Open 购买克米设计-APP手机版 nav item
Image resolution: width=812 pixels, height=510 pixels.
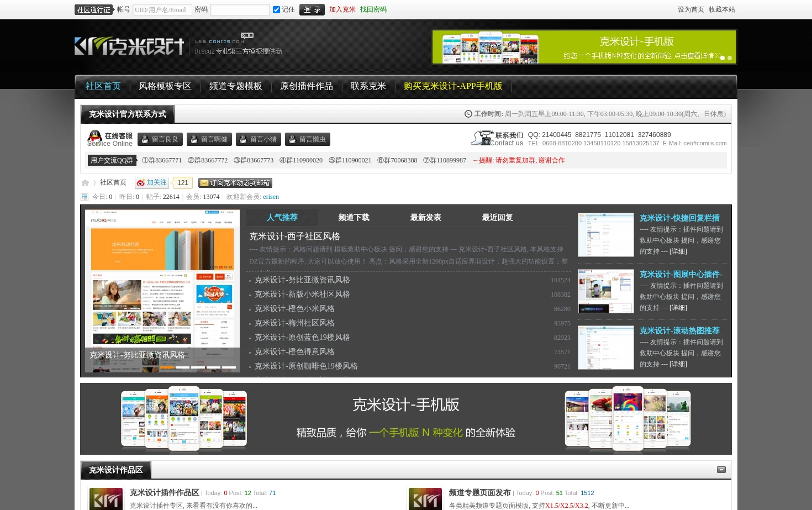[x=453, y=86]
